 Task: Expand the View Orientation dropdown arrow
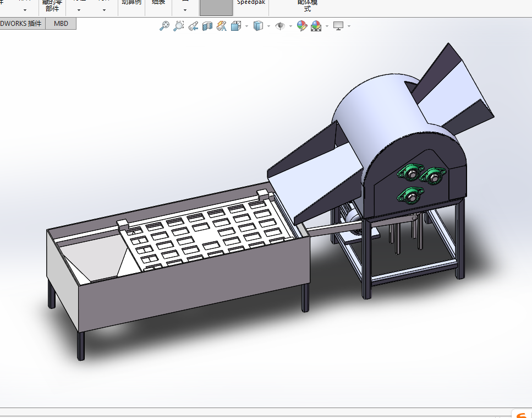tap(246, 26)
